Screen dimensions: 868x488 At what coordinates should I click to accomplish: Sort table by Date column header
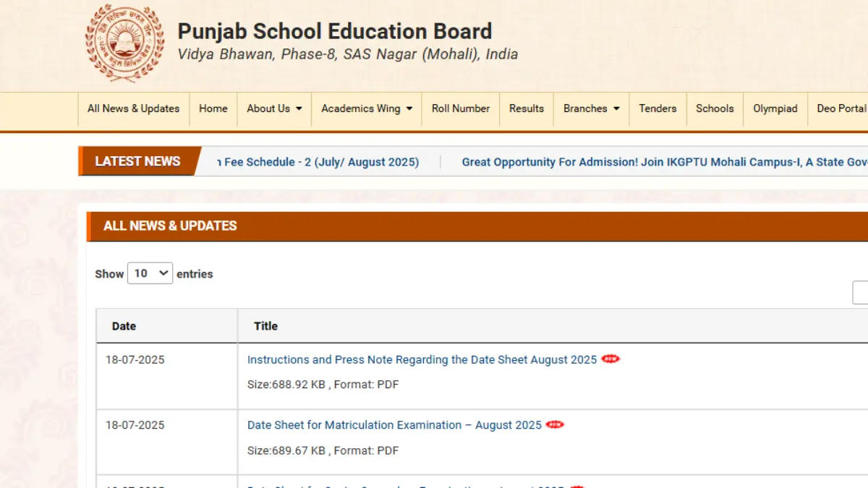coord(167,326)
